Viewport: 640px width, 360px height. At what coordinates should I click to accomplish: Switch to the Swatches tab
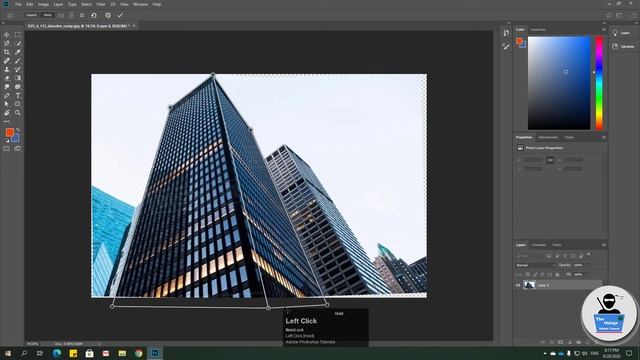tap(538, 30)
